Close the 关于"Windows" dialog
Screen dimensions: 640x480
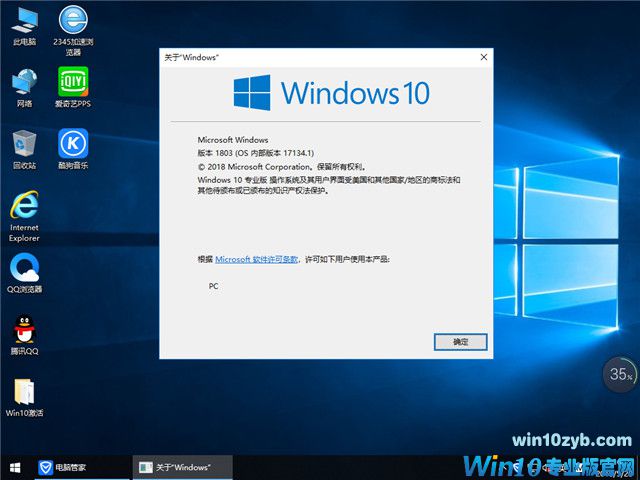click(484, 57)
